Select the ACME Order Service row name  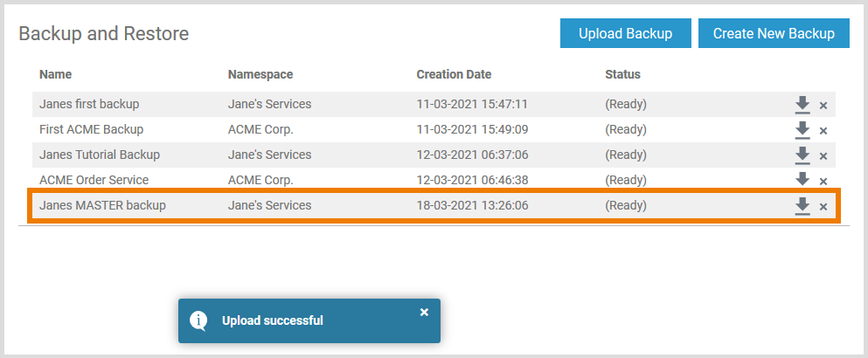[x=94, y=180]
